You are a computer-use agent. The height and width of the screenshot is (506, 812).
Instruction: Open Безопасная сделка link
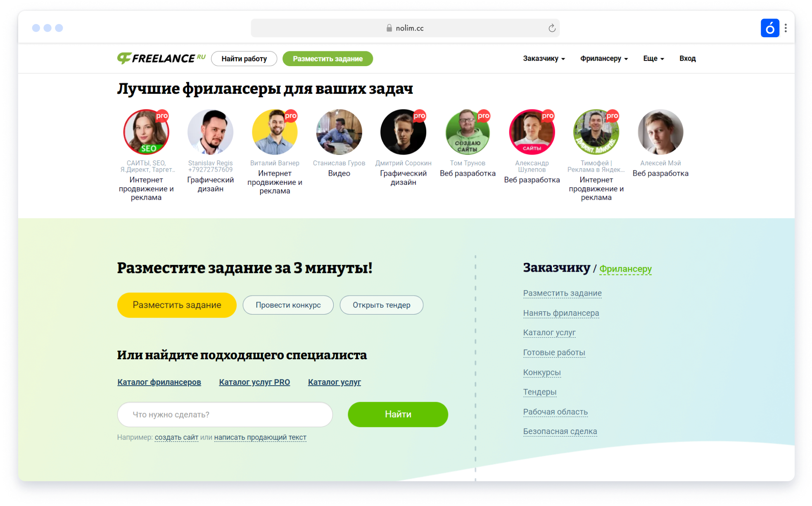(560, 431)
